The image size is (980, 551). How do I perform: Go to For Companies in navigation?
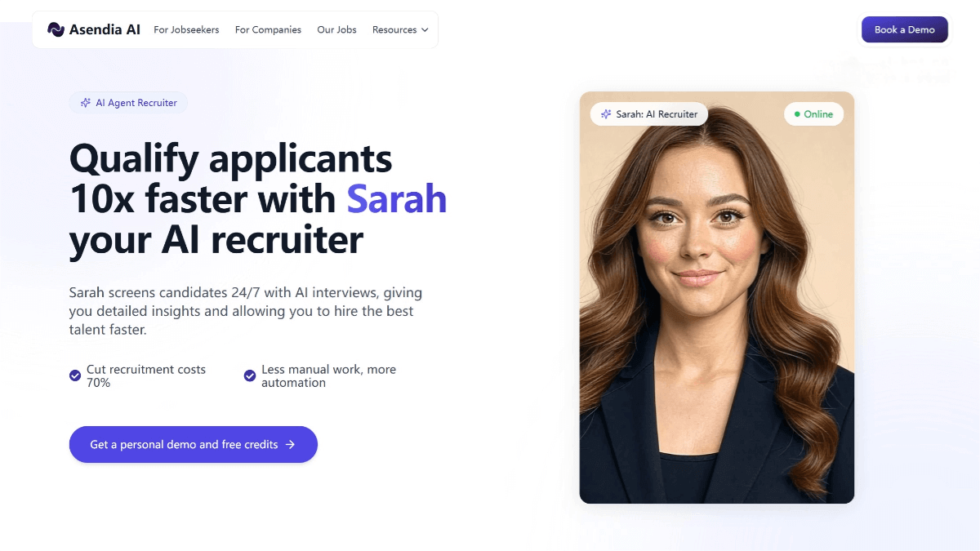tap(268, 30)
